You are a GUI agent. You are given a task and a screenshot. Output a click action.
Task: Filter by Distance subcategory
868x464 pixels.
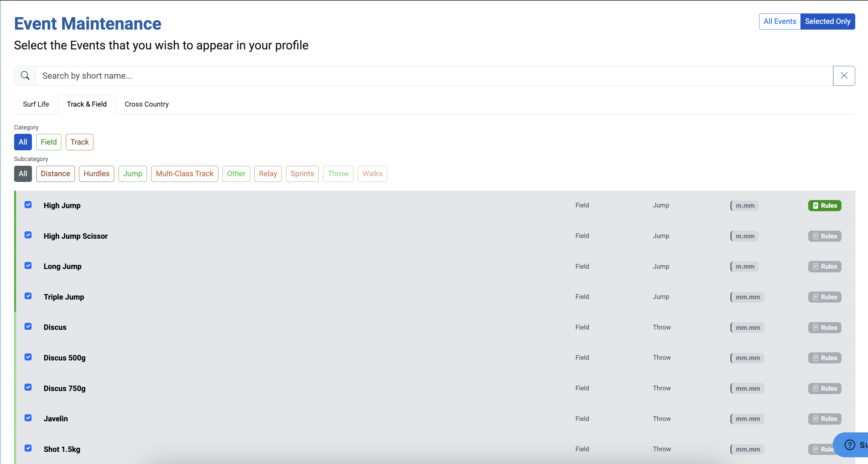coord(56,173)
